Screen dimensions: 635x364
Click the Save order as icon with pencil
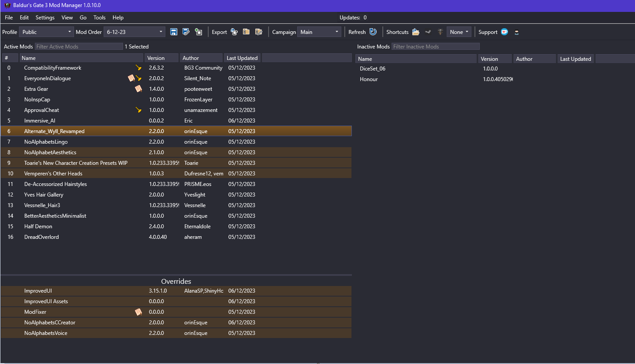(186, 32)
